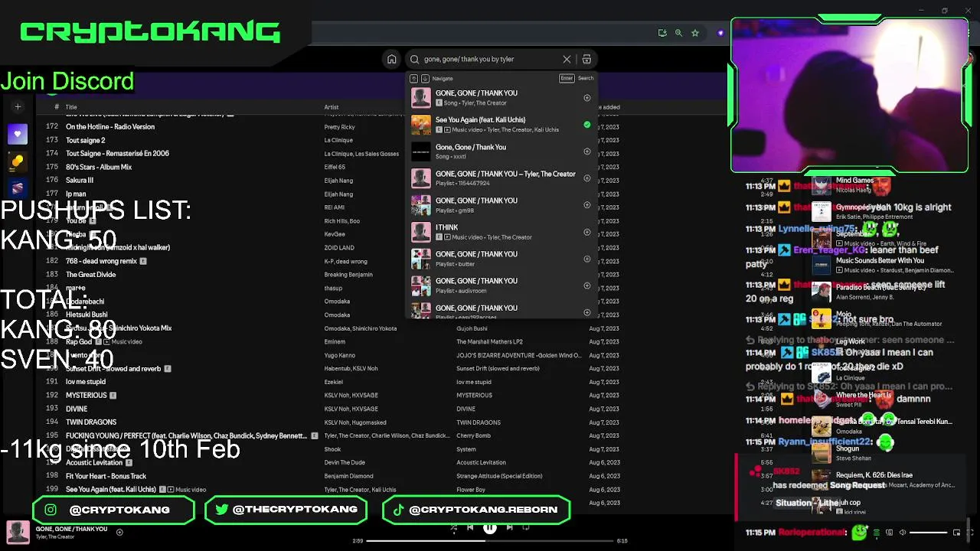Image resolution: width=980 pixels, height=551 pixels.
Task: Open Breaking Benjamin artist link
Action: [x=348, y=275]
